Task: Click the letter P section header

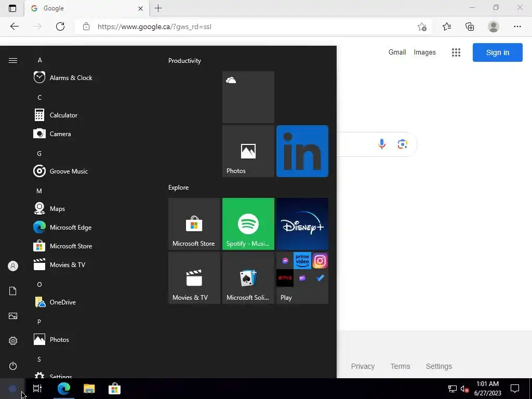Action: click(39, 322)
